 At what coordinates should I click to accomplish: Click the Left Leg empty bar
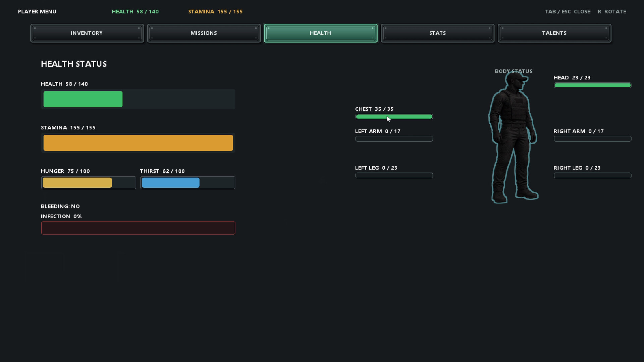(394, 175)
